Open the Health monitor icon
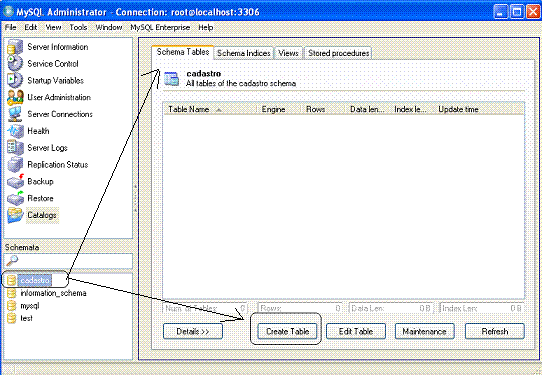The image size is (542, 375). point(15,131)
